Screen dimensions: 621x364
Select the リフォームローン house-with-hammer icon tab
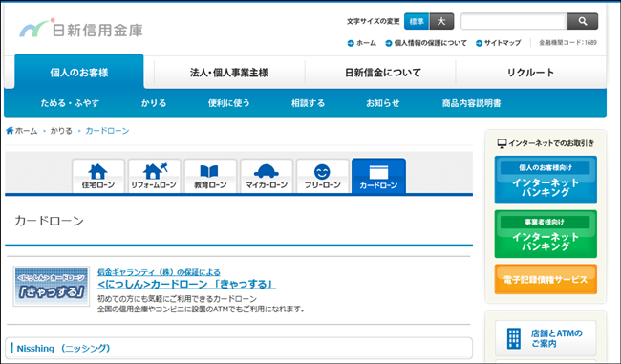click(154, 176)
